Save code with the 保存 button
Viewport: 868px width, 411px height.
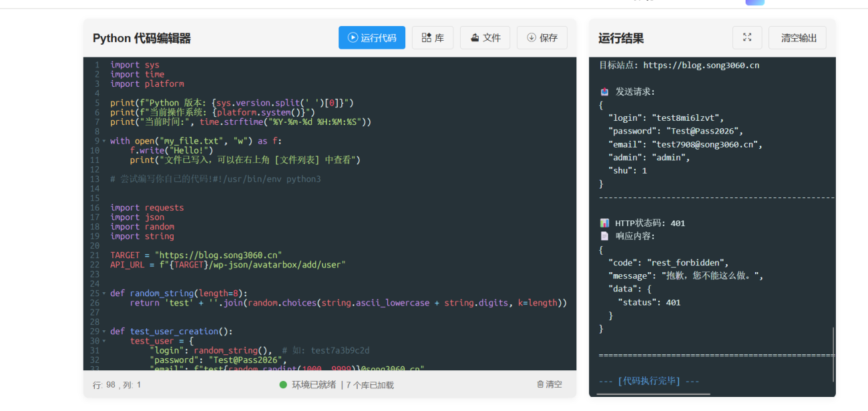[x=542, y=38]
